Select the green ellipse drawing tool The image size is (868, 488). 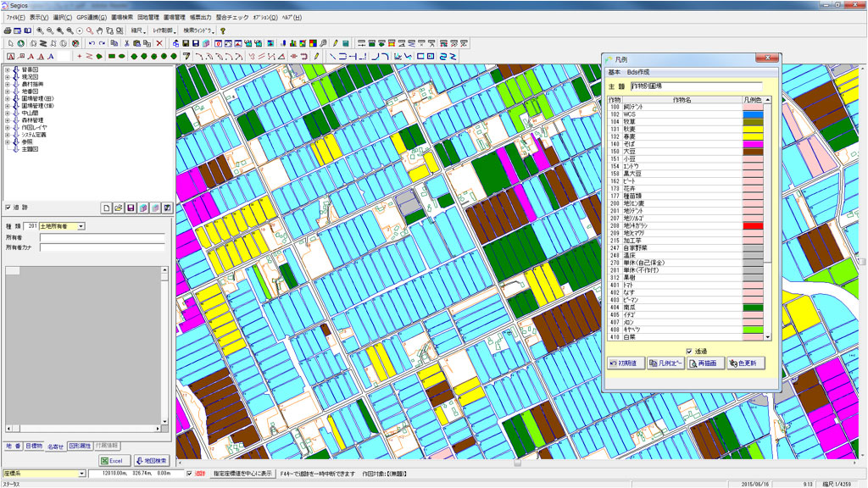pos(122,57)
